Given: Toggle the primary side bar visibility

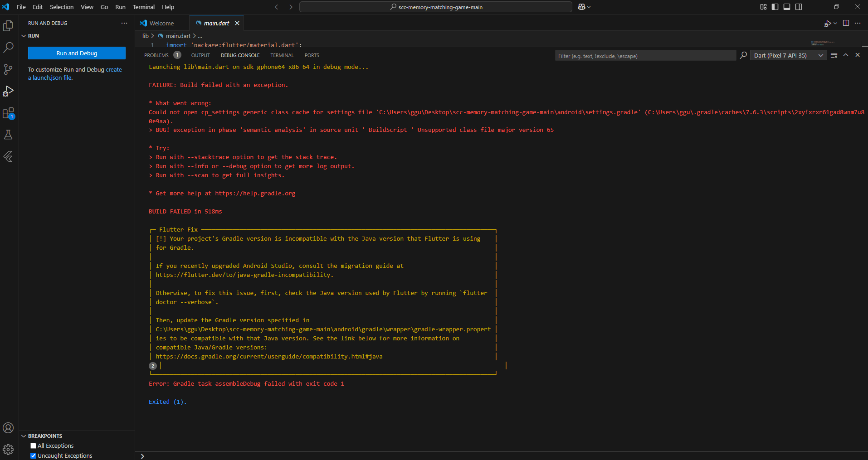Looking at the screenshot, I should [x=775, y=7].
